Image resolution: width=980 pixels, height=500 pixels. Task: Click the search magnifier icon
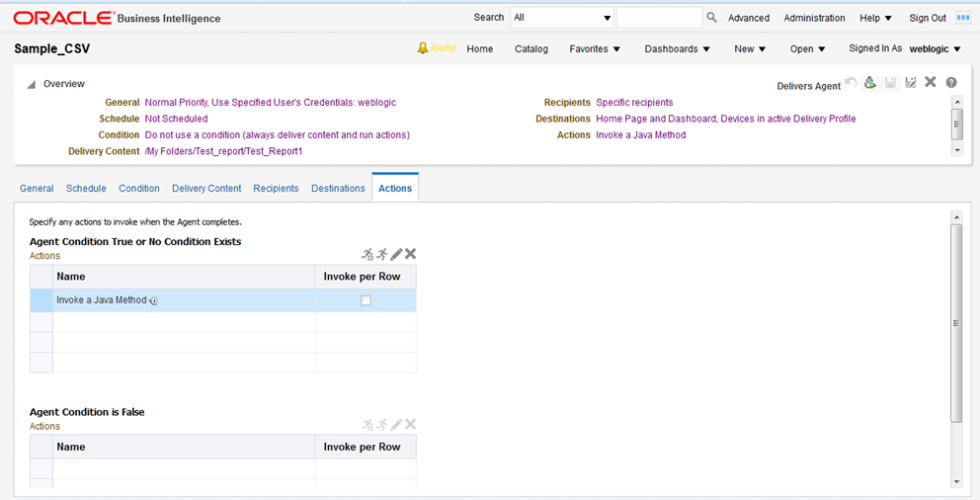pyautogui.click(x=711, y=18)
